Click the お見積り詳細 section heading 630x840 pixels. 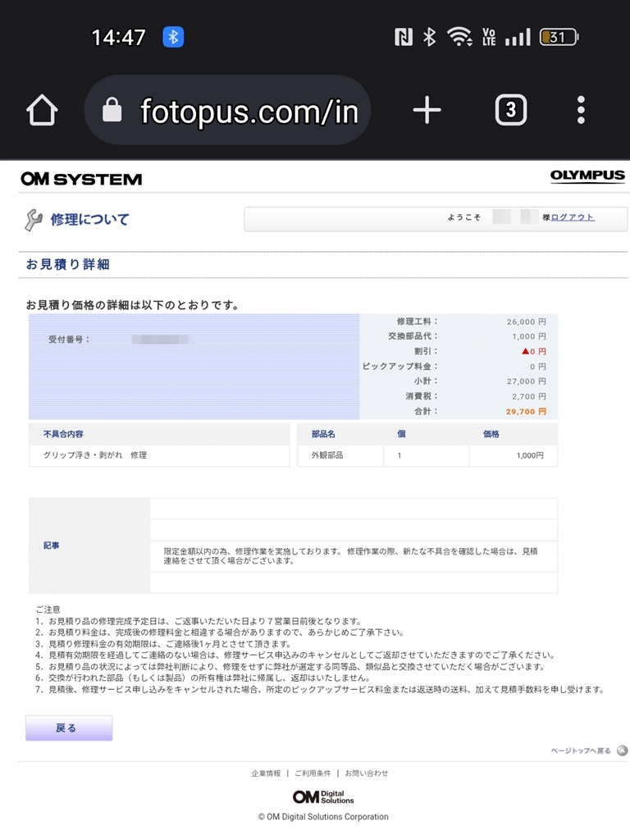67,264
